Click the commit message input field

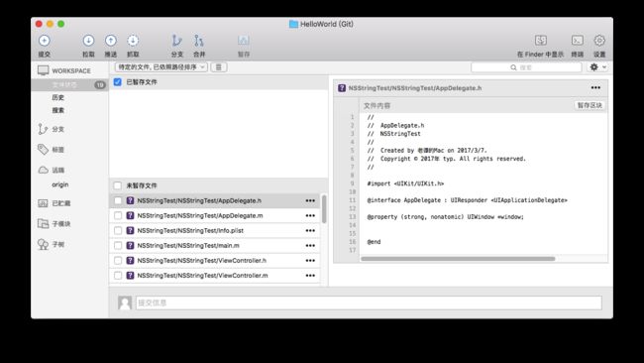click(x=369, y=302)
